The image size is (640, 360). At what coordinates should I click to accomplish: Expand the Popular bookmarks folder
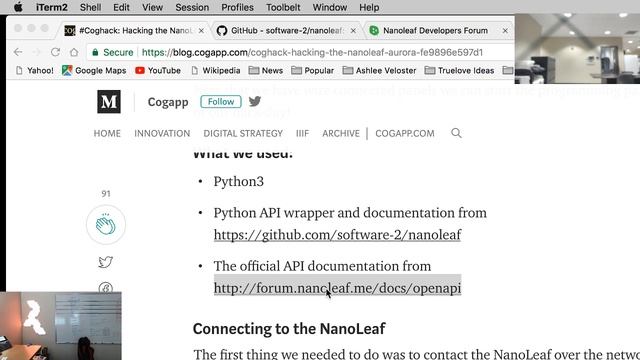tap(313, 70)
